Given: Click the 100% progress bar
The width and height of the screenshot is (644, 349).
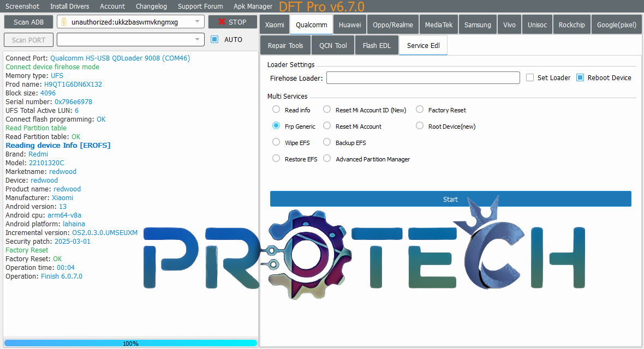Looking at the screenshot, I should (x=130, y=343).
